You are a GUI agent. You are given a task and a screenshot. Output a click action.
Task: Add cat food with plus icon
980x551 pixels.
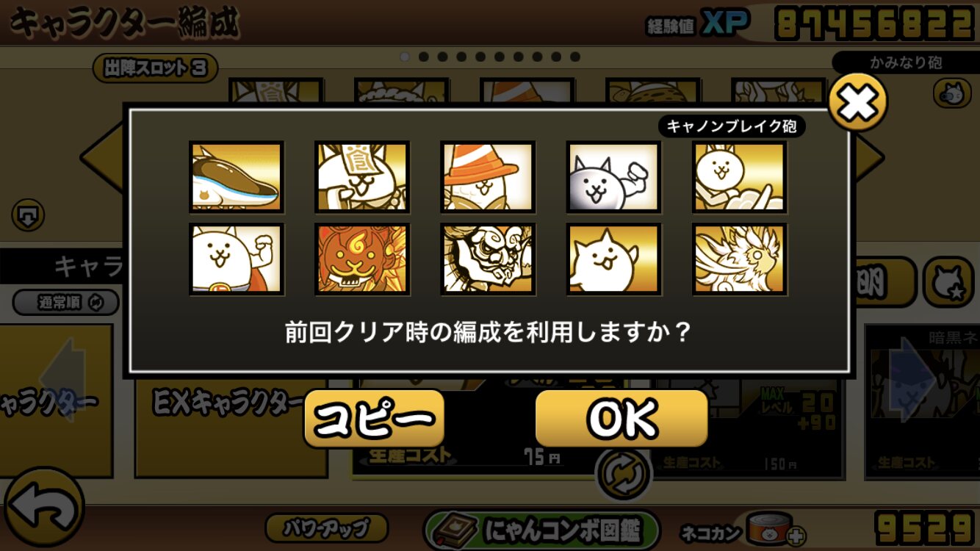click(x=796, y=536)
